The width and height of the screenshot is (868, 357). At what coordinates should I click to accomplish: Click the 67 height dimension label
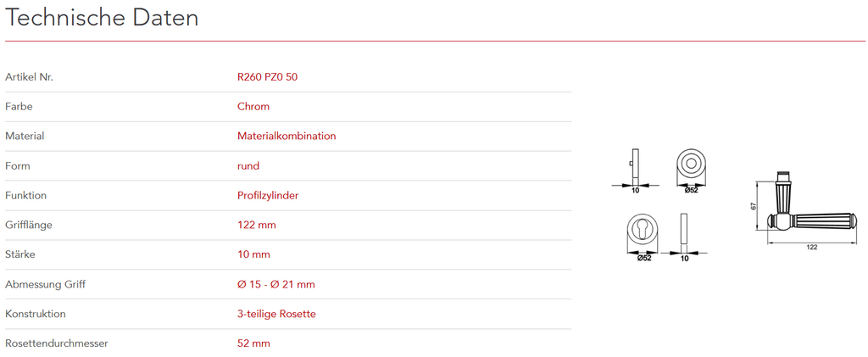click(x=753, y=207)
